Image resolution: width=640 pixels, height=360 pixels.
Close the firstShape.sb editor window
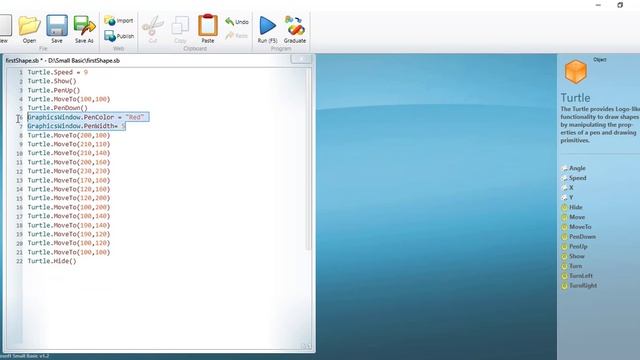pos(301,60)
